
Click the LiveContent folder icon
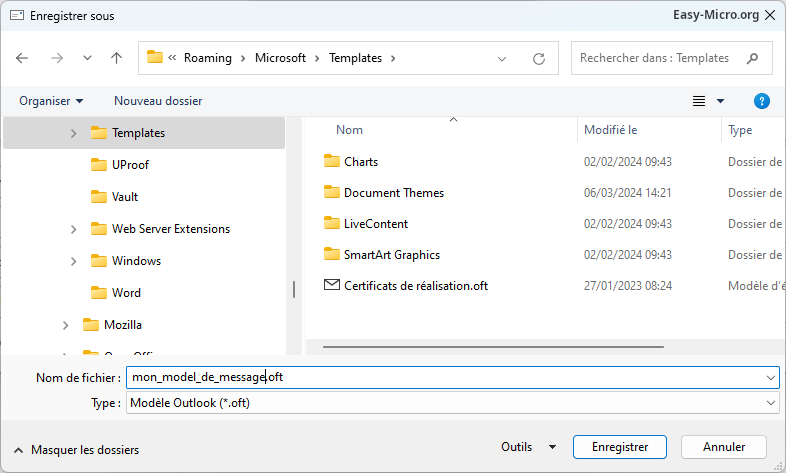[331, 223]
